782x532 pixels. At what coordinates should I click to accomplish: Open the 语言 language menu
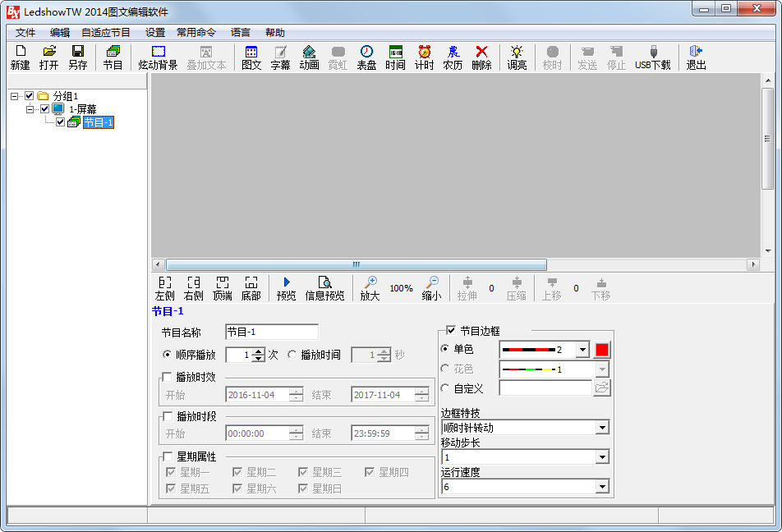click(240, 33)
